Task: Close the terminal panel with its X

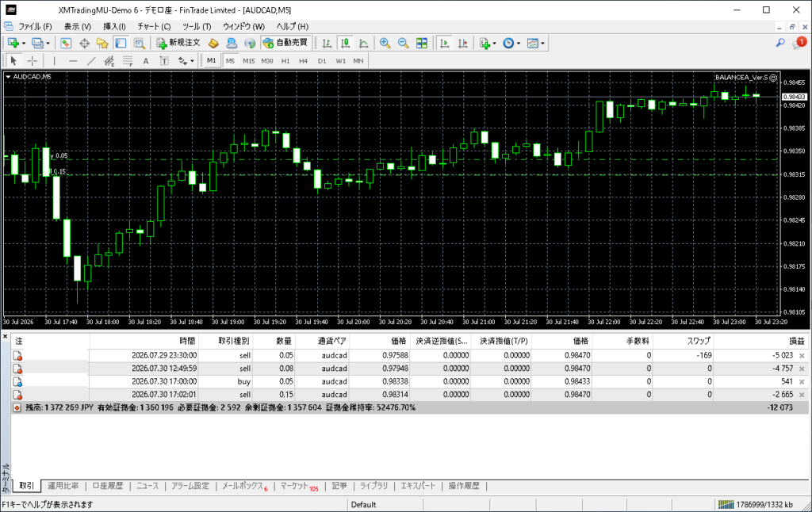Action: click(x=6, y=337)
